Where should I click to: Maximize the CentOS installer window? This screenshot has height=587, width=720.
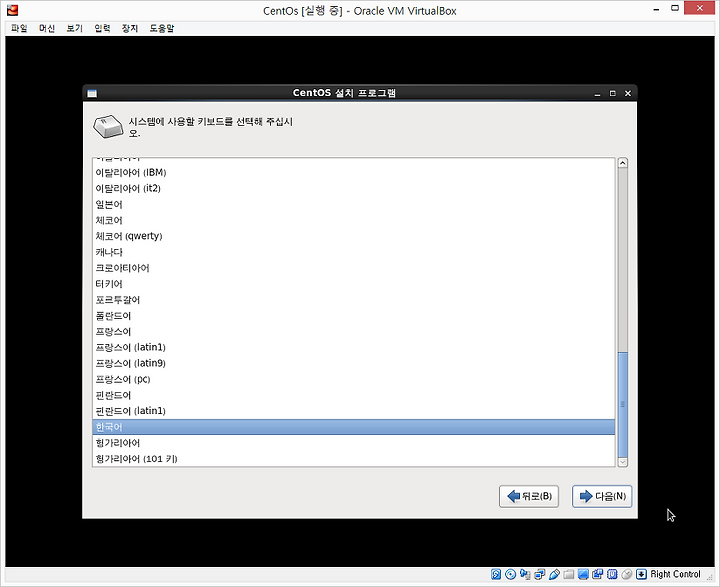click(x=613, y=94)
